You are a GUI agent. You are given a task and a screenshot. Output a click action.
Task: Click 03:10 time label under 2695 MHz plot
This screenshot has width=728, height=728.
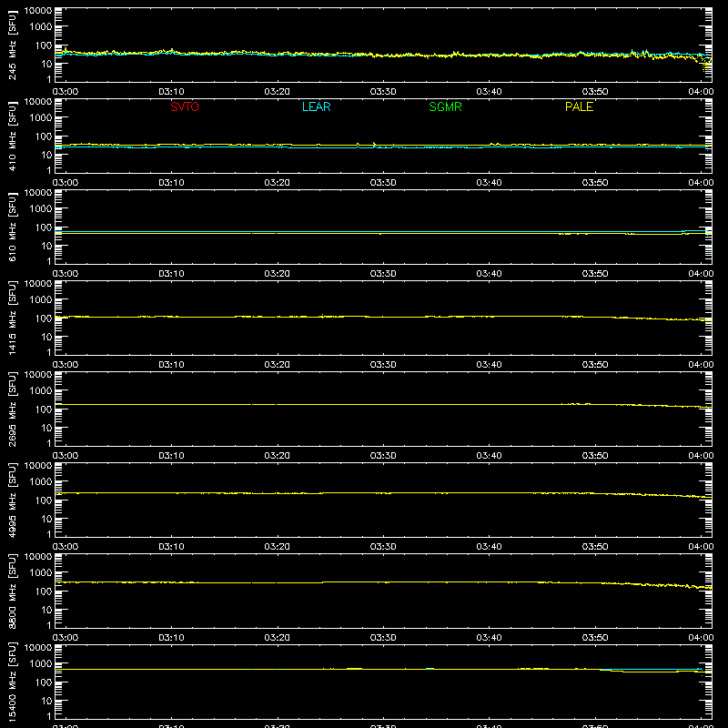(171, 456)
